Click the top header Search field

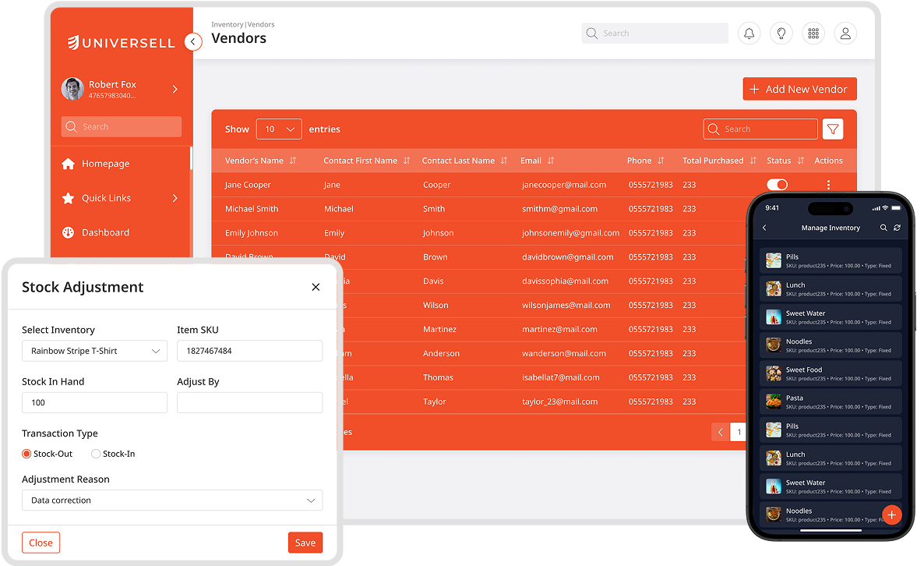click(x=654, y=34)
